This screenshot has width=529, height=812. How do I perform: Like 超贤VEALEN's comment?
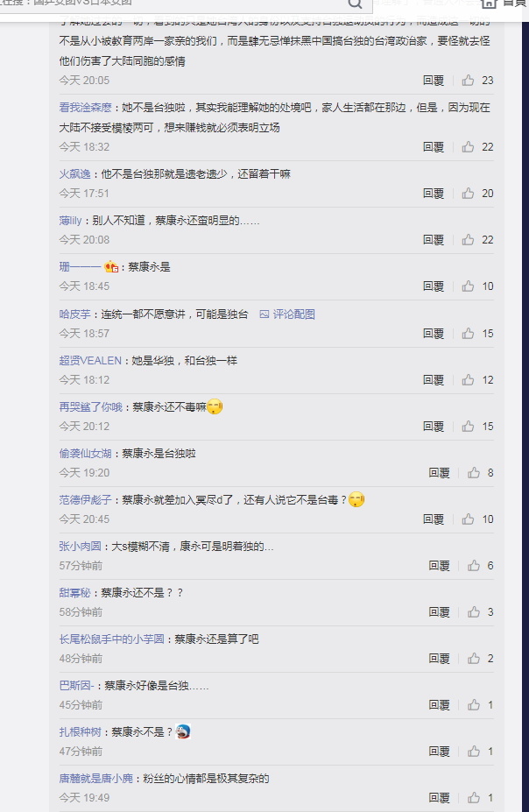(468, 380)
